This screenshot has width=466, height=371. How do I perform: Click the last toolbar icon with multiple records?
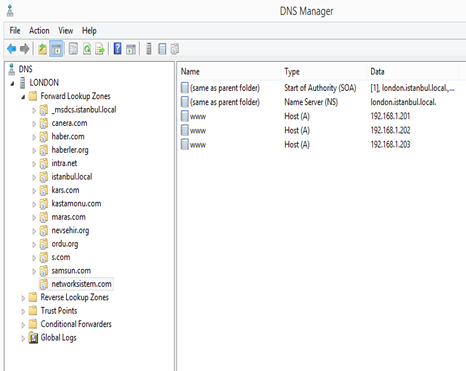(175, 49)
